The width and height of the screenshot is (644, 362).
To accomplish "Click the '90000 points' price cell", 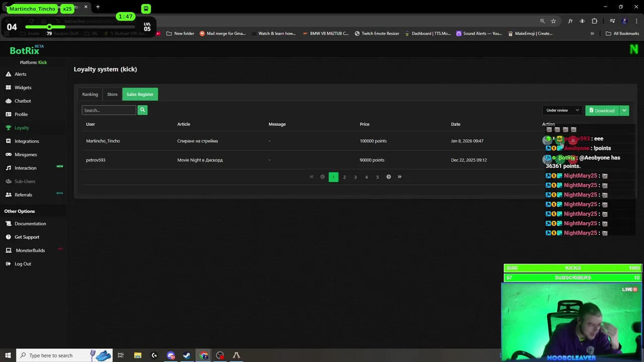I will pyautogui.click(x=372, y=160).
